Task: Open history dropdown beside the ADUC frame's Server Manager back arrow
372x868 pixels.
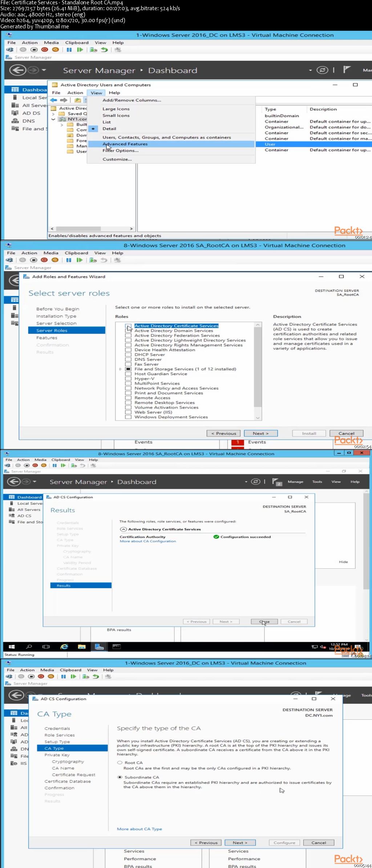Action: coord(44,70)
